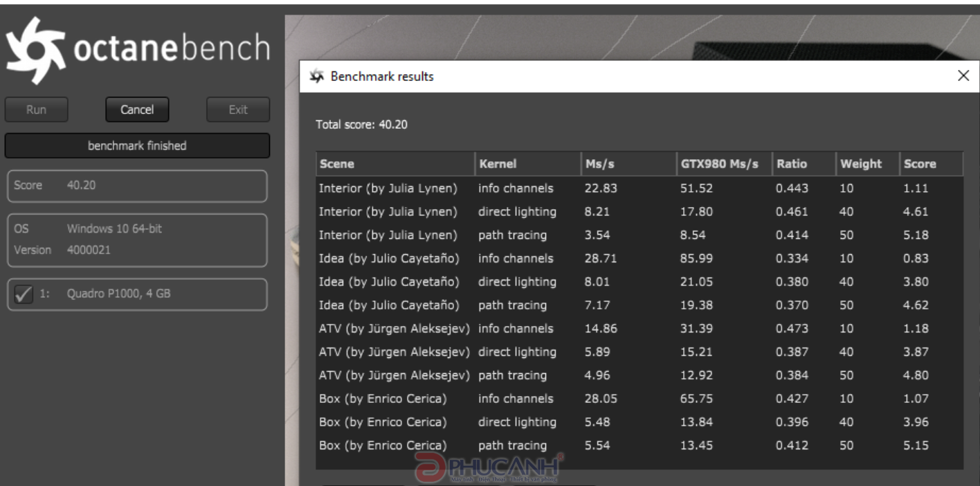The image size is (980, 486).
Task: Select the Box direct lighting scene cell
Action: click(383, 422)
